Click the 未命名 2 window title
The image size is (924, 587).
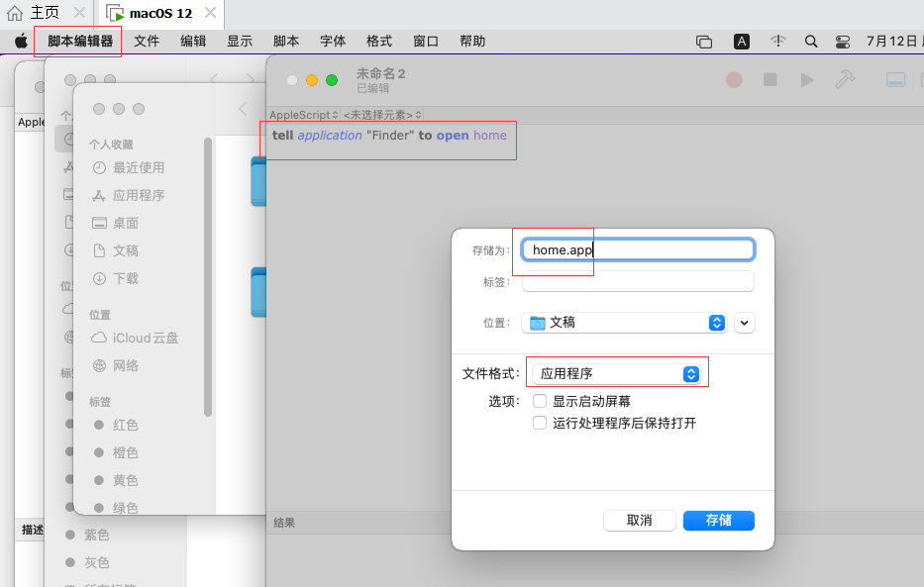pyautogui.click(x=380, y=73)
